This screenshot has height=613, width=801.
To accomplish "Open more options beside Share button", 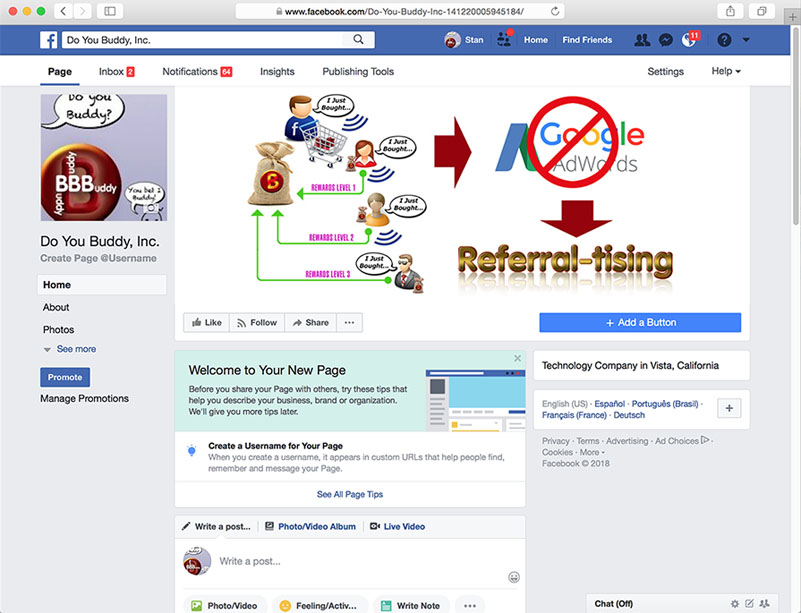I will [x=349, y=322].
